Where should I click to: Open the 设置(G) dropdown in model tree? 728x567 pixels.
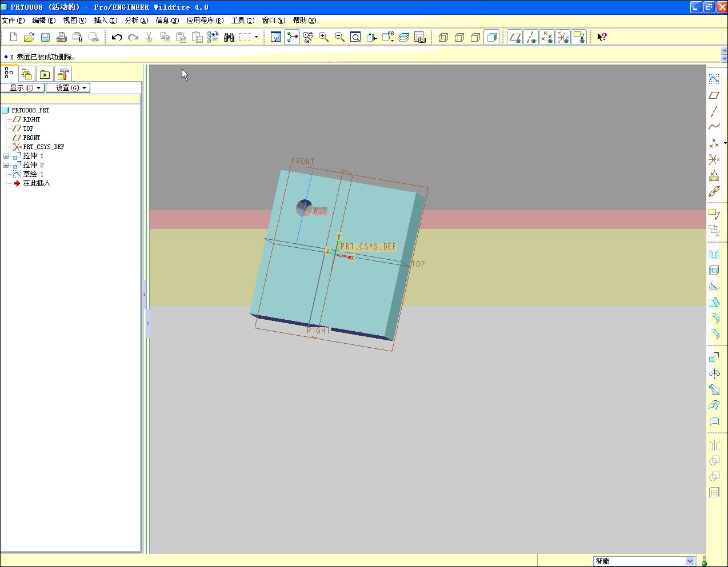tap(68, 88)
